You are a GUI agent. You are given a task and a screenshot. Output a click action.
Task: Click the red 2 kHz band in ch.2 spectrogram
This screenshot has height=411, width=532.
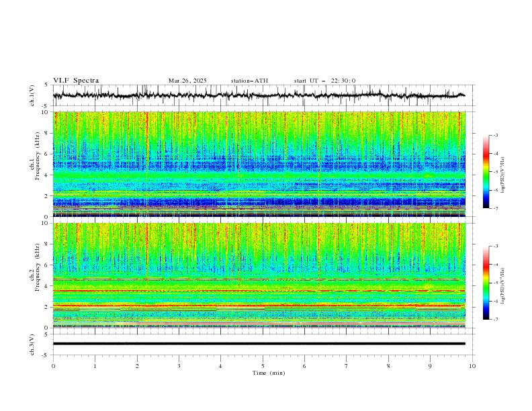[x=259, y=306]
